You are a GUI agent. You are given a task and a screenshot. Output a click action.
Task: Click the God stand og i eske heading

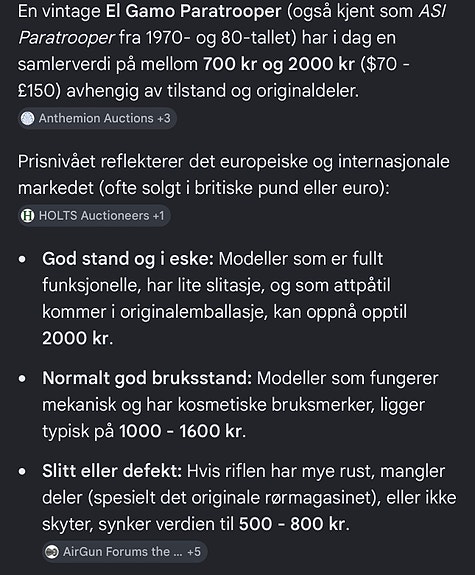pos(128,259)
